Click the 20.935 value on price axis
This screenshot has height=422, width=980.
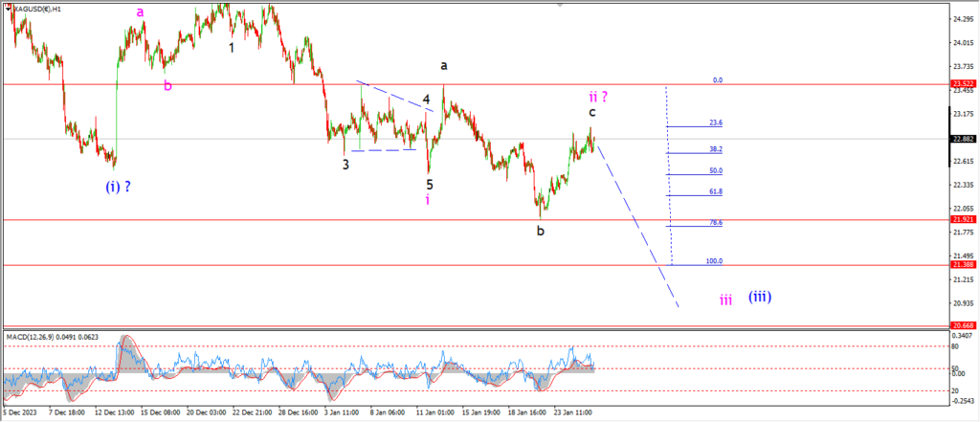(x=963, y=304)
